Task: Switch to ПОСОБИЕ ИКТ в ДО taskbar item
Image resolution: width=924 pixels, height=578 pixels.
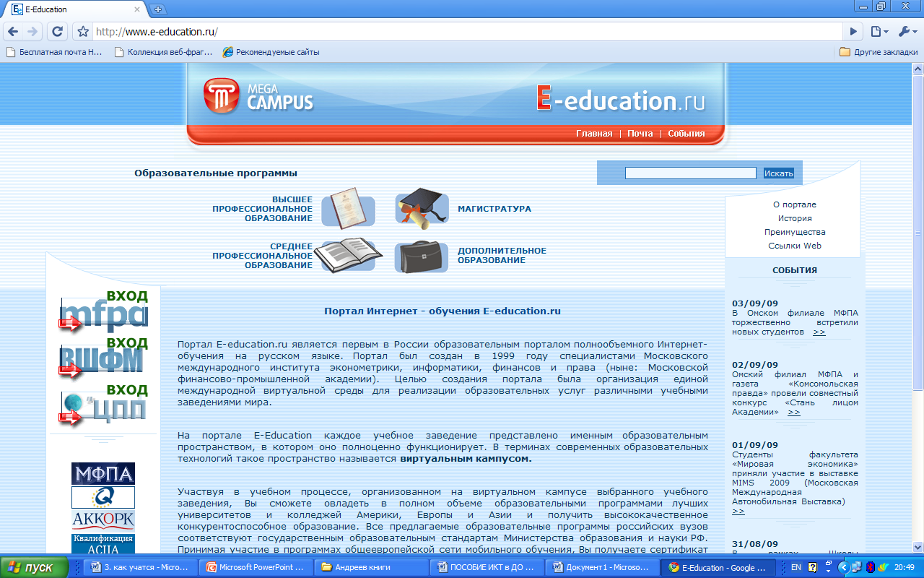Action: click(x=487, y=568)
